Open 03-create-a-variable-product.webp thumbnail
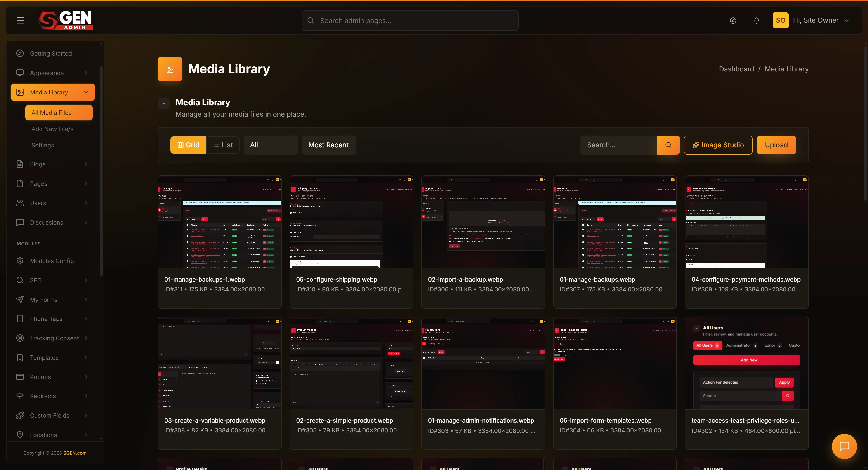Image resolution: width=868 pixels, height=470 pixels. pyautogui.click(x=220, y=363)
